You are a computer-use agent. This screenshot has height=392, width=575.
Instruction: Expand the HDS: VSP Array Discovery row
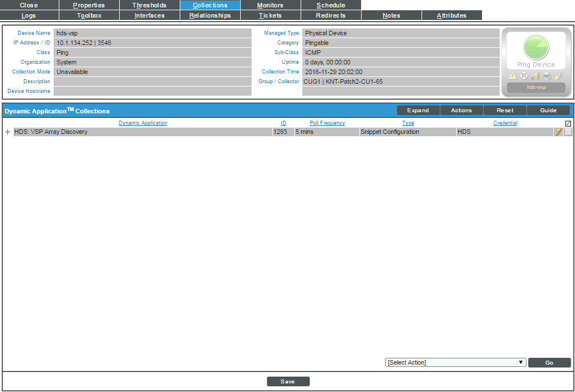click(x=6, y=132)
